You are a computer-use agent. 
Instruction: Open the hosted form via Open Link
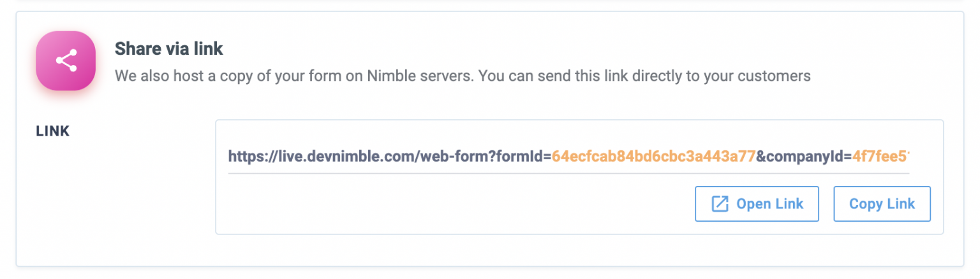tap(757, 204)
